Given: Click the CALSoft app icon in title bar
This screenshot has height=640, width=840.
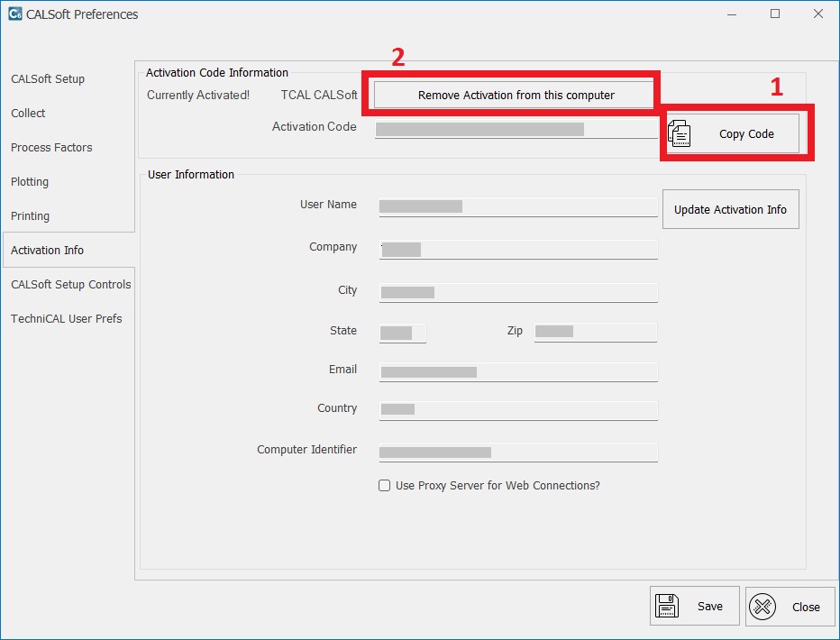Looking at the screenshot, I should (x=15, y=14).
